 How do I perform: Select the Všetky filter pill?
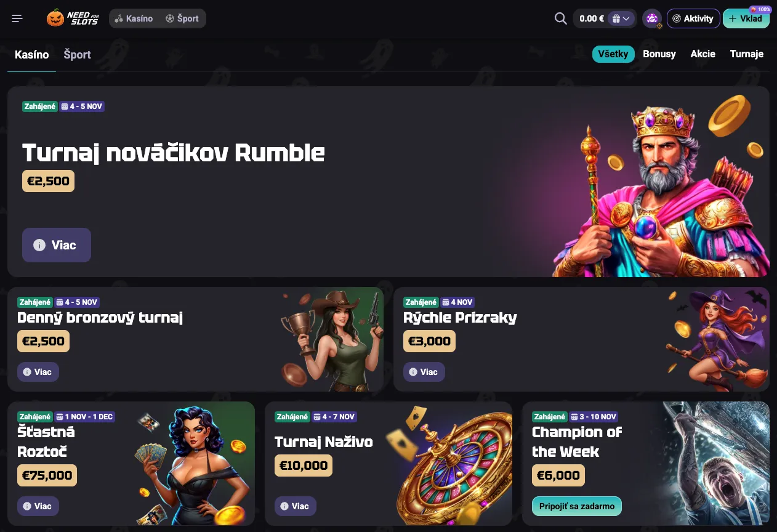click(x=613, y=54)
